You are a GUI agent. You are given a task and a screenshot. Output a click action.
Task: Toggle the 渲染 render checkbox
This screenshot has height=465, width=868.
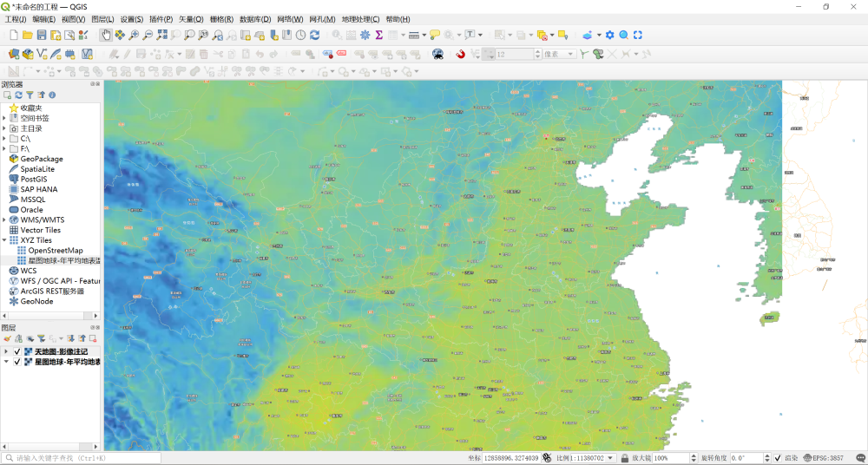tap(778, 458)
